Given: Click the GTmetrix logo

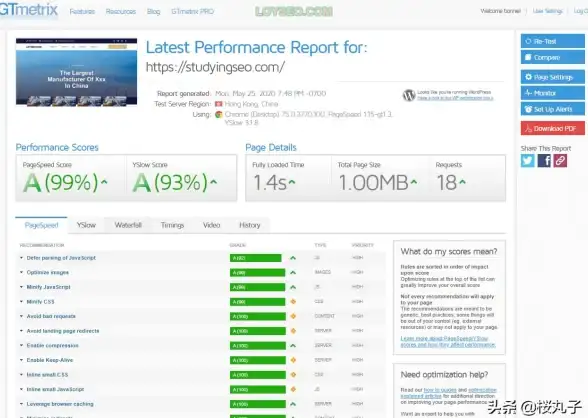Looking at the screenshot, I should (x=29, y=9).
